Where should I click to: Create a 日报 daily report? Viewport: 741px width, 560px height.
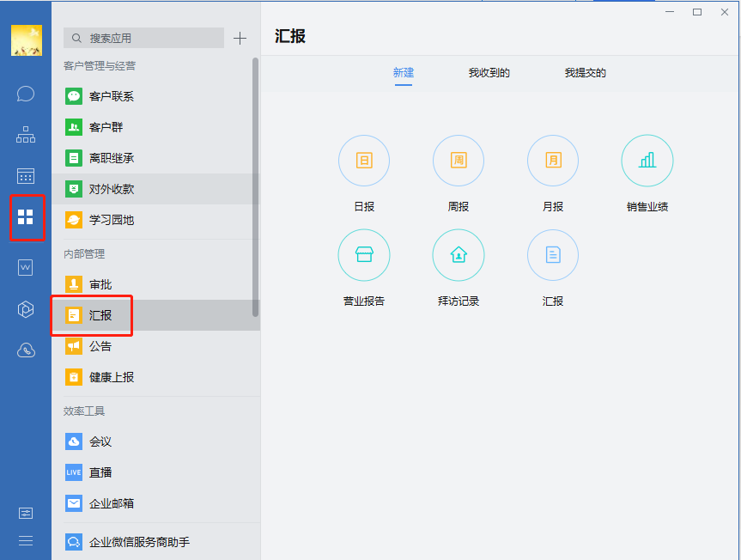(x=364, y=161)
